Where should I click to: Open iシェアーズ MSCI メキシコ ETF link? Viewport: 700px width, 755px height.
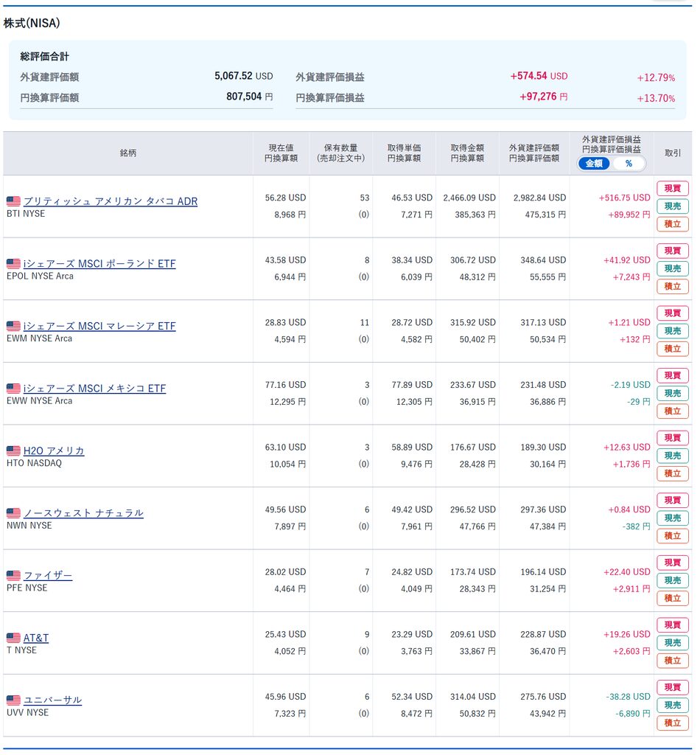click(x=95, y=389)
